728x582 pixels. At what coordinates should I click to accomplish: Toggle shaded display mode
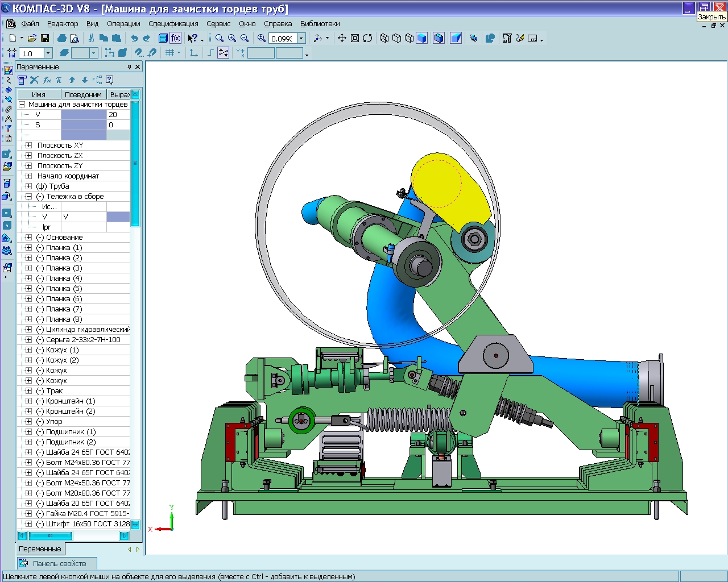point(421,38)
